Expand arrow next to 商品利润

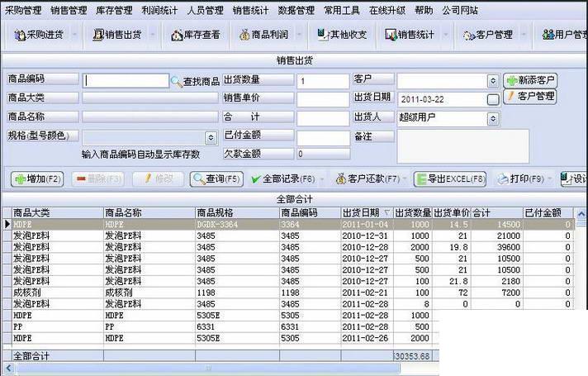(299, 35)
